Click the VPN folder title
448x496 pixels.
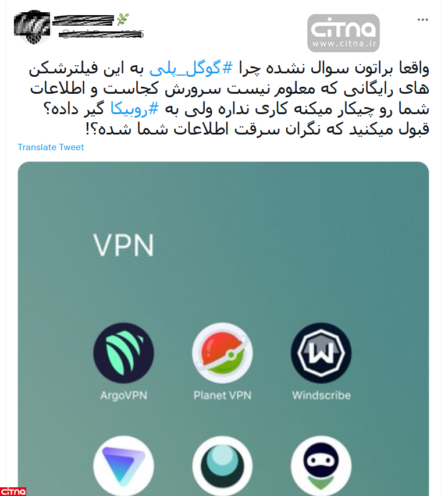pyautogui.click(x=123, y=245)
